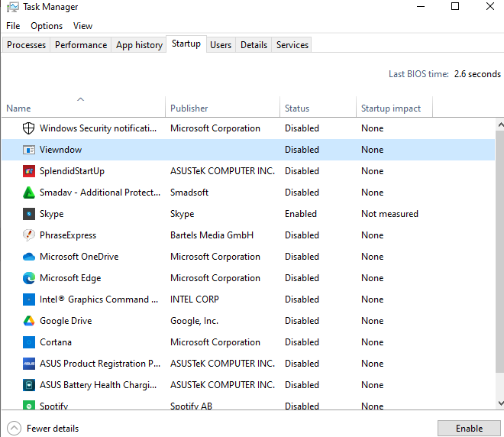Click the SplendidStartUp icon

pos(28,171)
